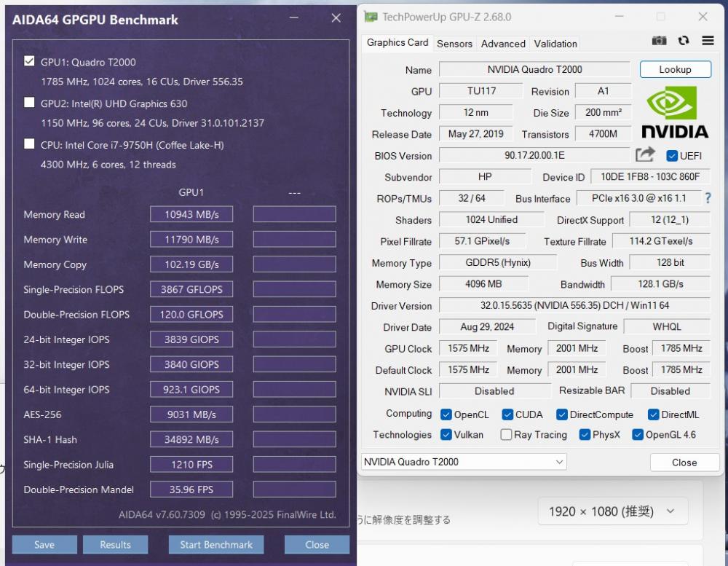728x566 pixels.
Task: Go to the Validation tab
Action: [x=555, y=44]
